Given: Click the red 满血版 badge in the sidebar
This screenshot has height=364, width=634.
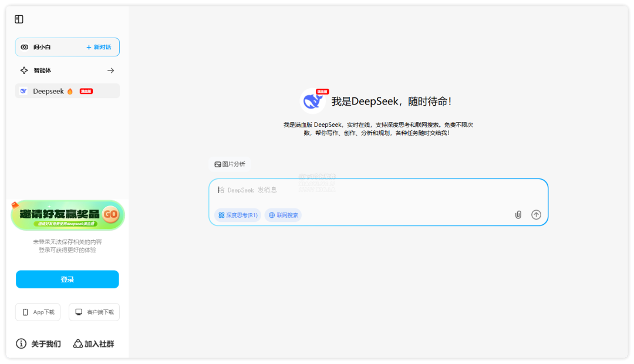Looking at the screenshot, I should click(86, 91).
